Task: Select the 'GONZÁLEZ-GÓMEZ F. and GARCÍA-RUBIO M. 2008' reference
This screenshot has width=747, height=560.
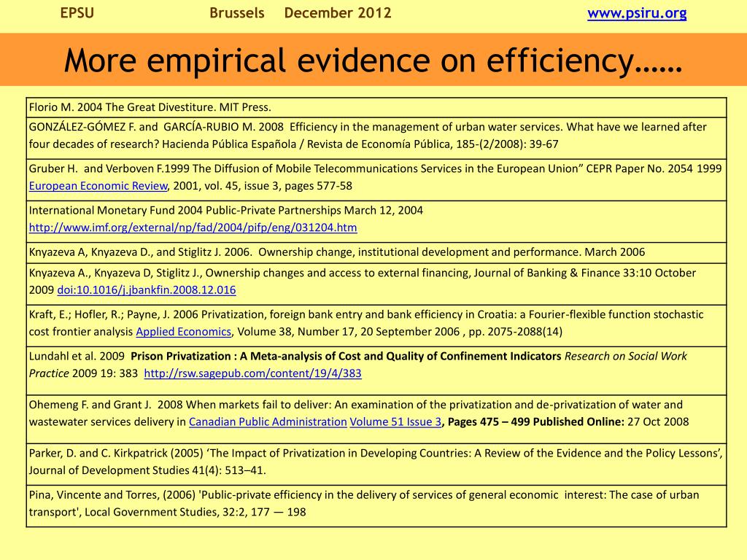Action: 376,138
